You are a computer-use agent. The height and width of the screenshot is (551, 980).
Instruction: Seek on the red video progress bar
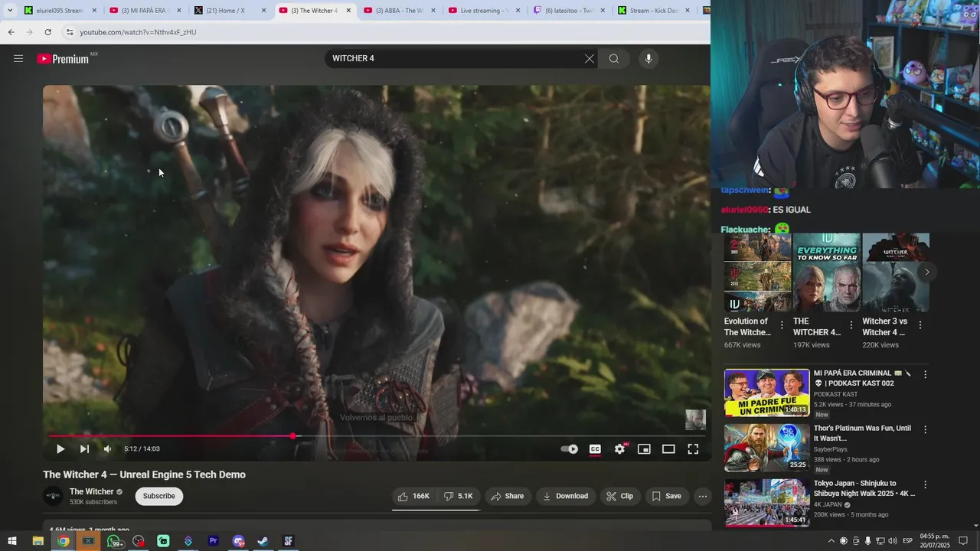pos(377,436)
